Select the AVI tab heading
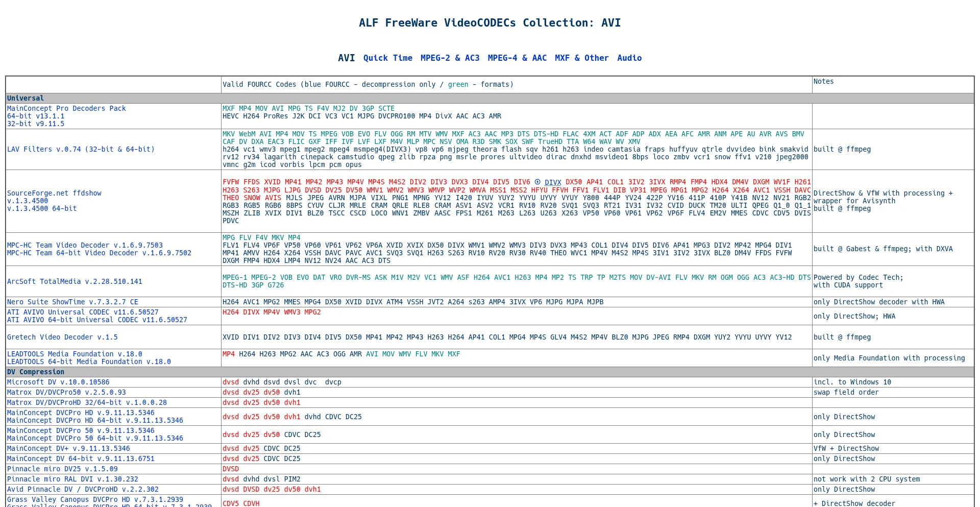Screen dimensions: 980x507 [346, 58]
